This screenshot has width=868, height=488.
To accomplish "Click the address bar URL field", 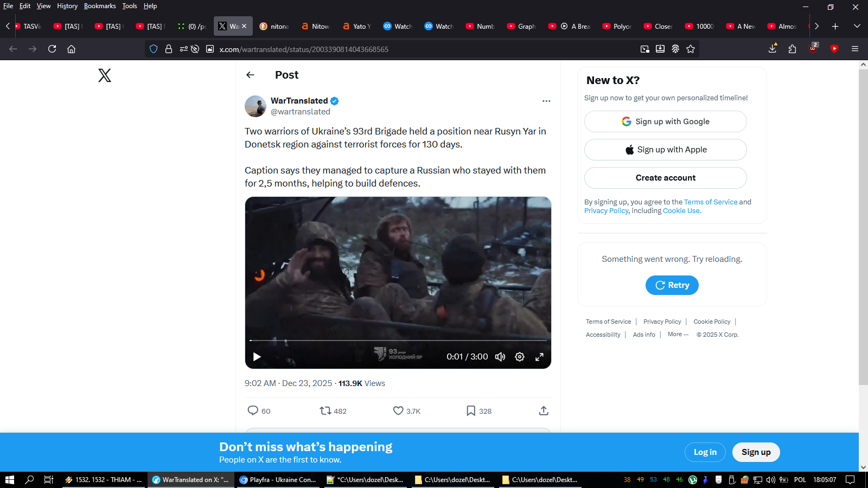I will (x=423, y=49).
